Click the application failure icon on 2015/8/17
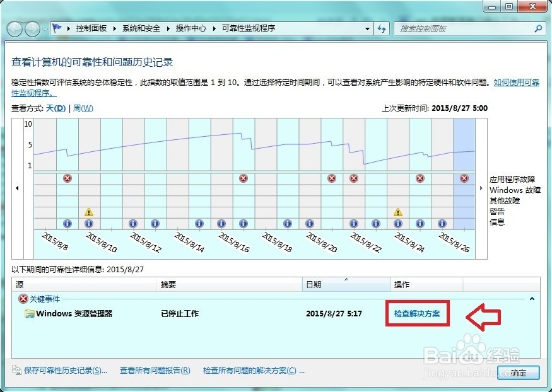Viewport: 552px width, 392px height. (244, 178)
